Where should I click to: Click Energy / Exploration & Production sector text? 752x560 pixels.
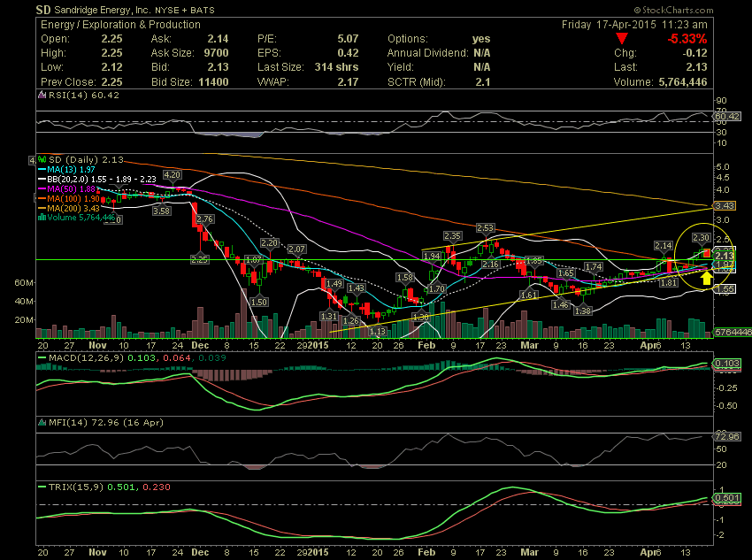point(120,25)
